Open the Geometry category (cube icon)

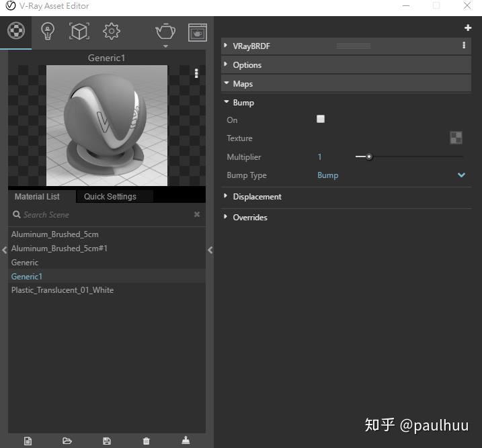click(79, 32)
